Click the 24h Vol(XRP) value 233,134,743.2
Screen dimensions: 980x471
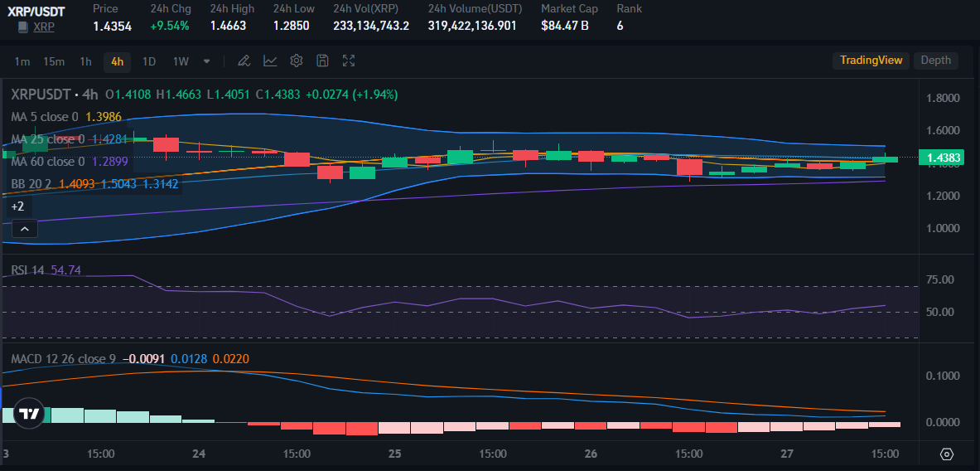(371, 27)
